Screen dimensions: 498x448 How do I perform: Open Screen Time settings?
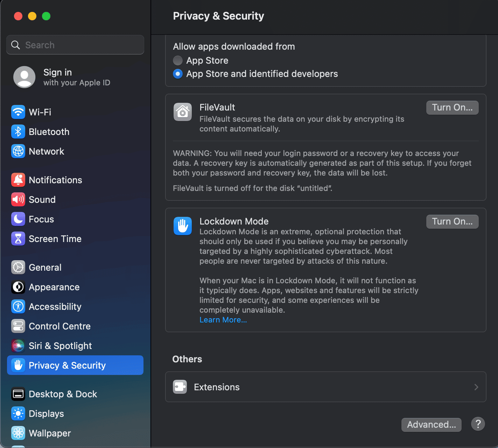click(x=75, y=239)
